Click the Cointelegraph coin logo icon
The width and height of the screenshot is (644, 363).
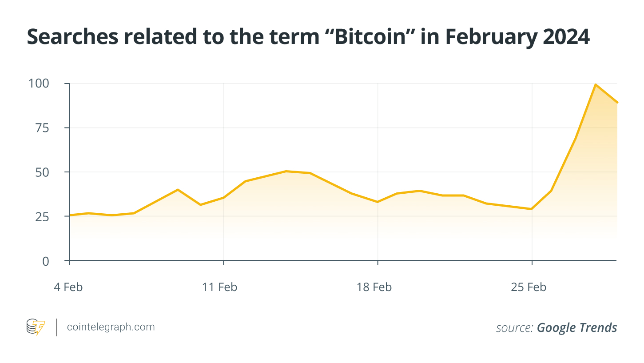(36, 327)
